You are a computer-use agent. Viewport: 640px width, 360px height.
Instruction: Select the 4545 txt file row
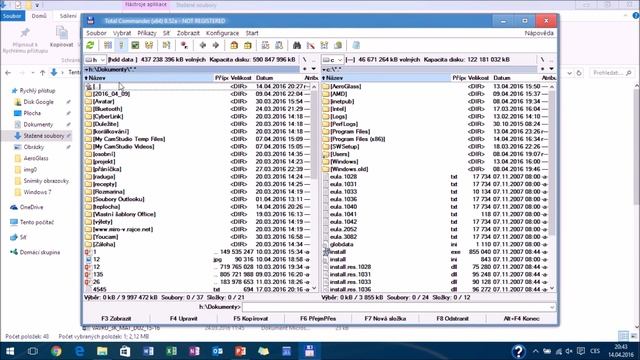point(197,289)
